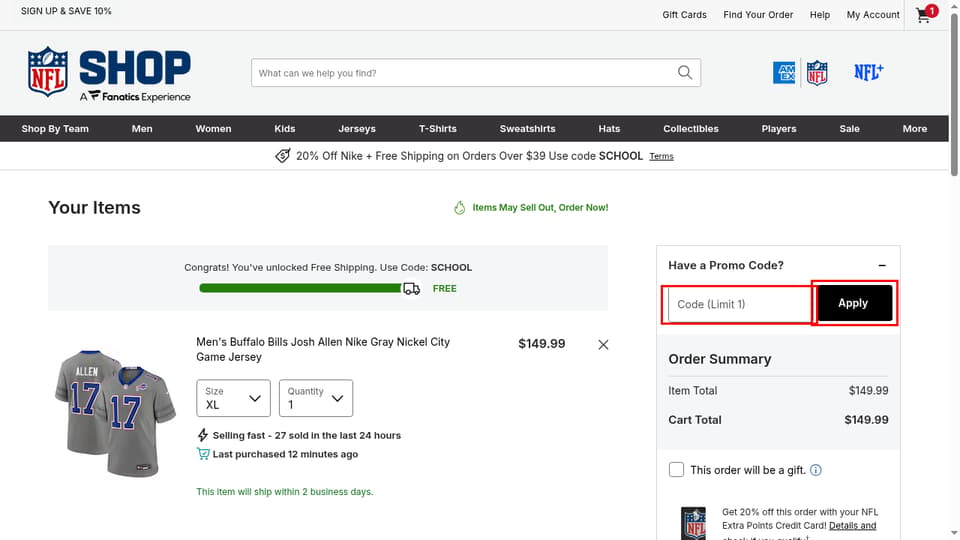Open the Size XL dropdown
The height and width of the screenshot is (540, 960).
pyautogui.click(x=233, y=398)
